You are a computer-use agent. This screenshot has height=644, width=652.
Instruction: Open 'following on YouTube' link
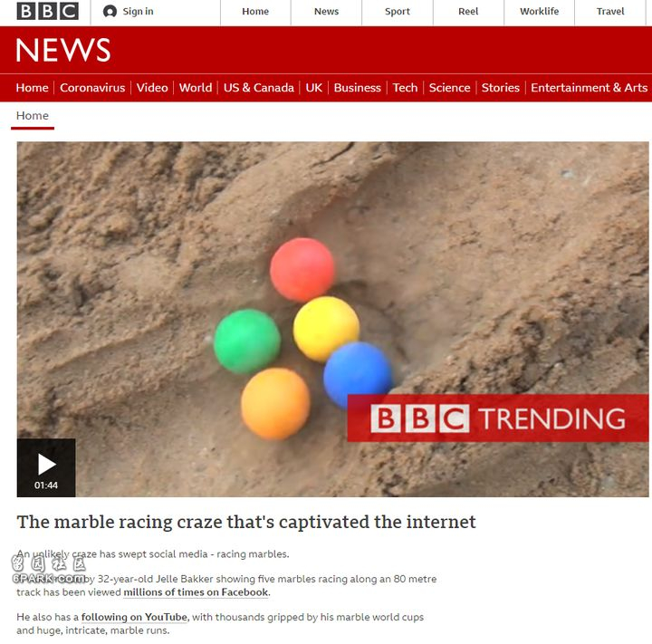134,617
